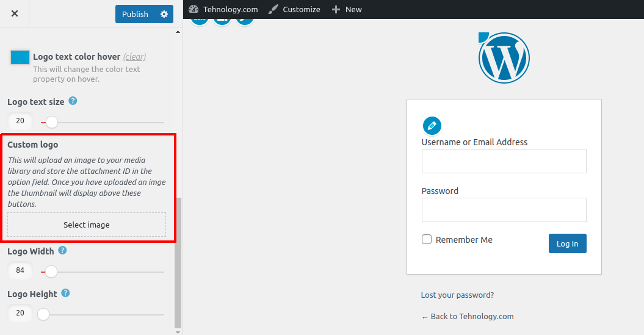Show help for Logo Width

point(62,250)
